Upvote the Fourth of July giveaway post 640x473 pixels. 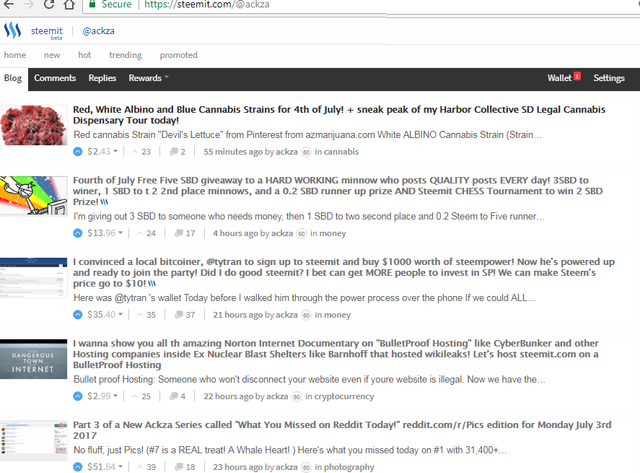(78, 233)
